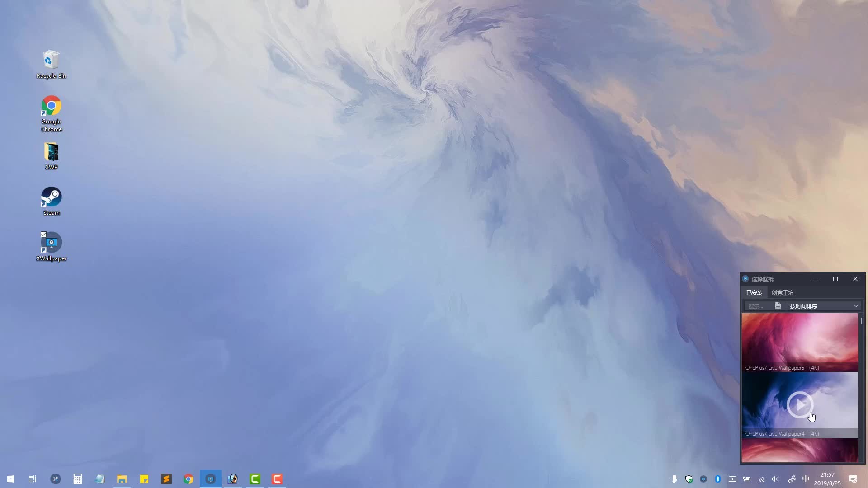Open volume control in system tray

(776, 479)
